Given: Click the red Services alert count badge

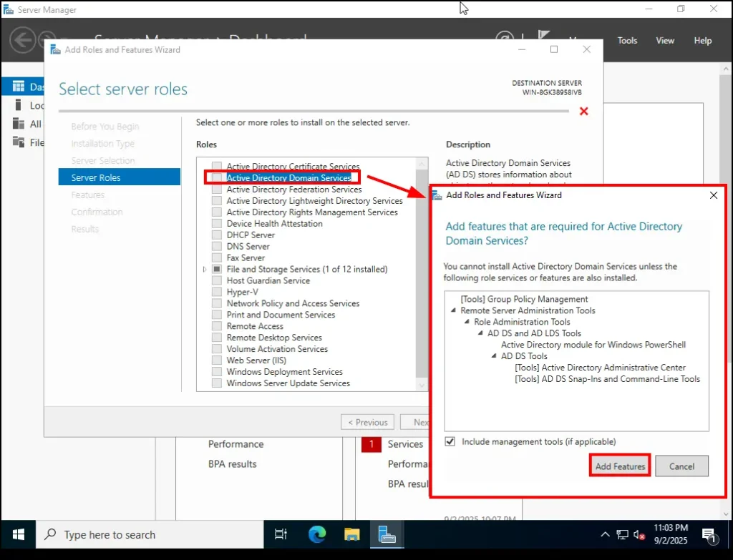Looking at the screenshot, I should (372, 444).
